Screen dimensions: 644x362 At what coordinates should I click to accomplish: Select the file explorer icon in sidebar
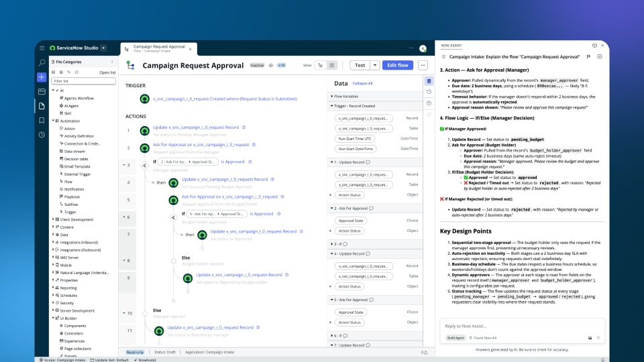42,106
